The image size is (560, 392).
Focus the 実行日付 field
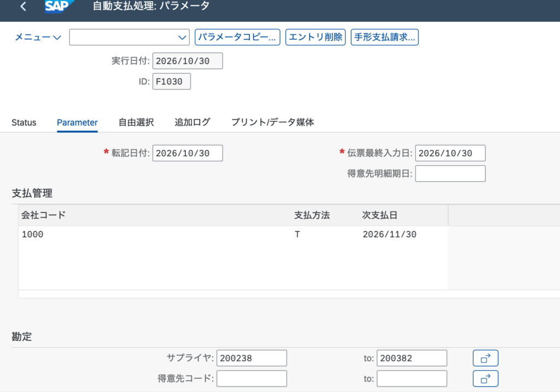(188, 61)
